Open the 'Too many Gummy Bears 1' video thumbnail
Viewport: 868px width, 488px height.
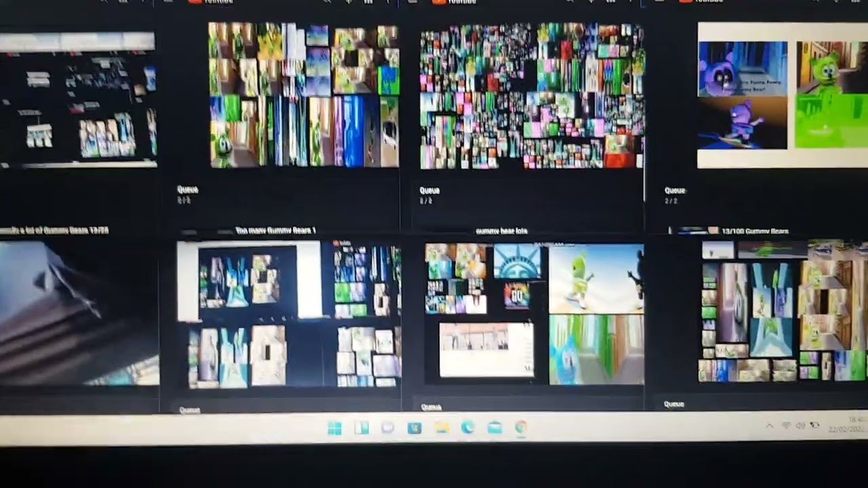[289, 315]
